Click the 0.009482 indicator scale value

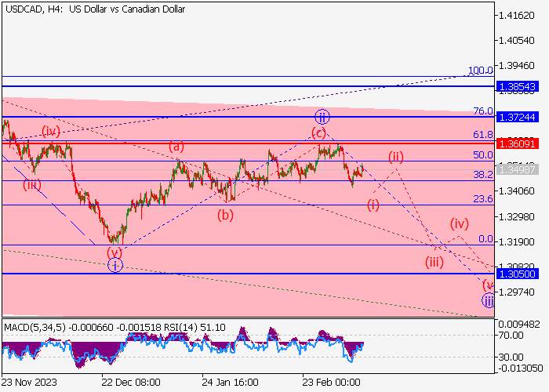pyautogui.click(x=519, y=325)
